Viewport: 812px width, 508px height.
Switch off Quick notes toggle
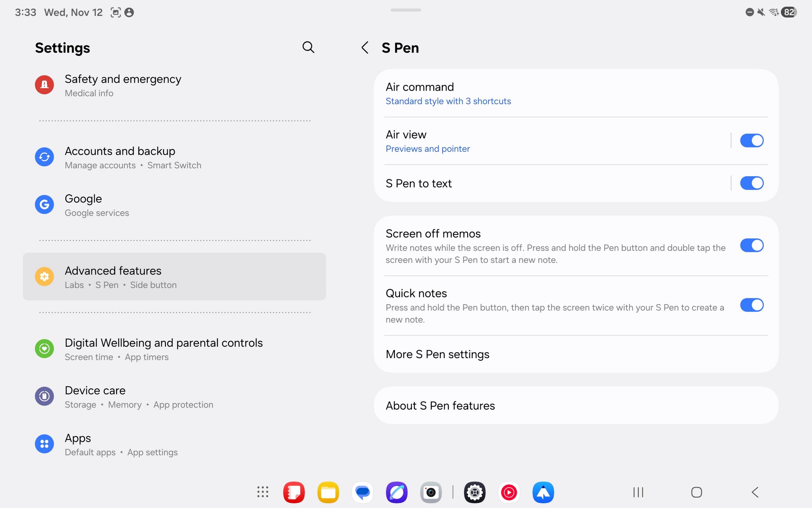[752, 305]
